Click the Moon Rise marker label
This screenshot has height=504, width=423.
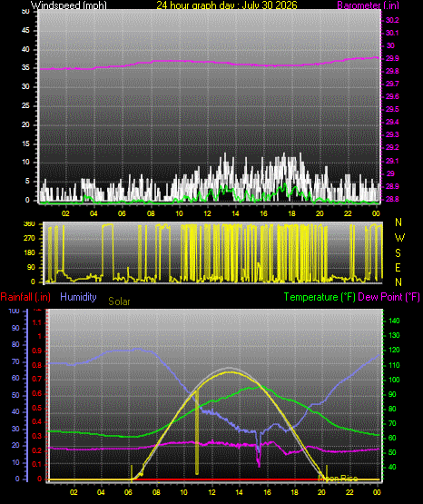(x=338, y=479)
